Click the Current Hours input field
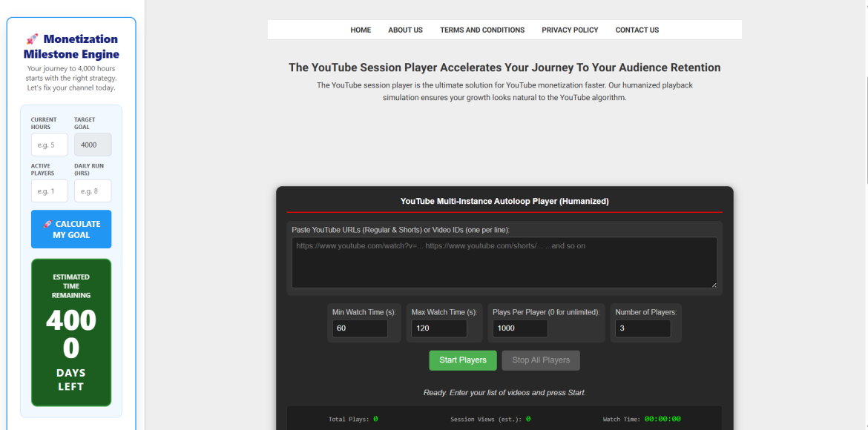Image resolution: width=868 pixels, height=430 pixels. pos(50,145)
